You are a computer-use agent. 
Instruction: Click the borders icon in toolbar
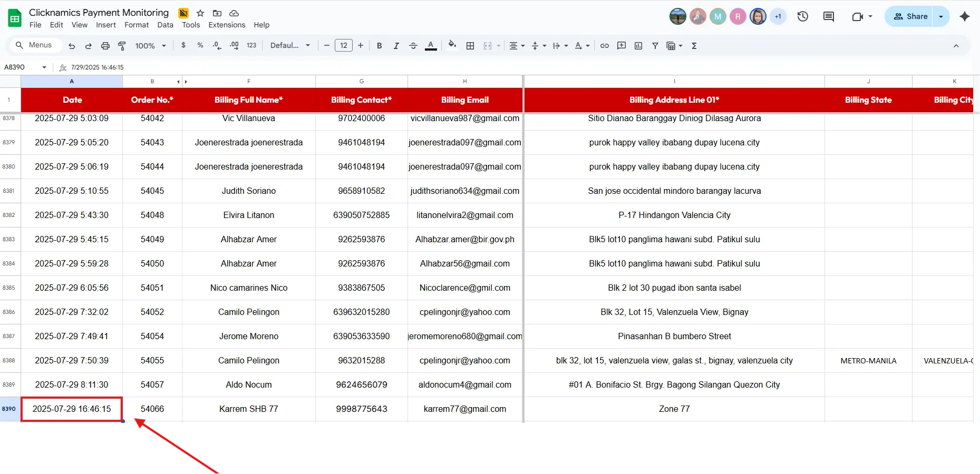click(470, 46)
